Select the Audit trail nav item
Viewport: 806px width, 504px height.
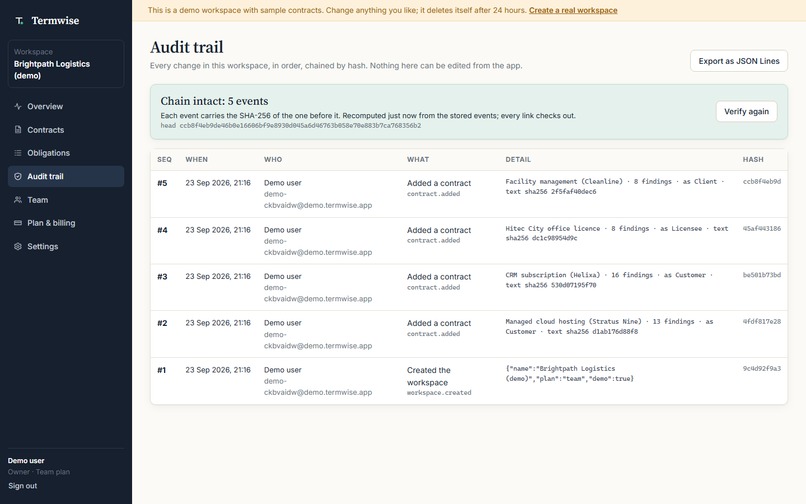point(66,176)
